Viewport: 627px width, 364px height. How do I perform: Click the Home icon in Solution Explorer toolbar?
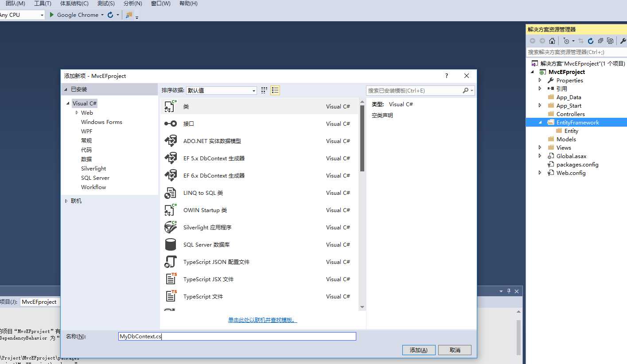point(552,41)
